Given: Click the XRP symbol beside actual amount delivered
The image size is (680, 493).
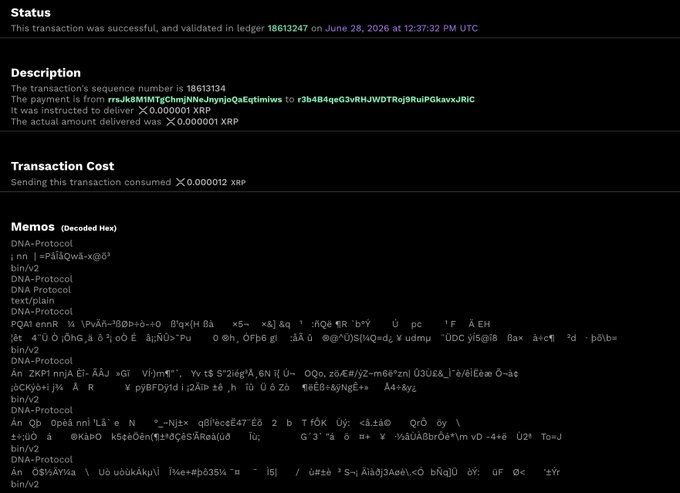Looking at the screenshot, I should click(171, 122).
